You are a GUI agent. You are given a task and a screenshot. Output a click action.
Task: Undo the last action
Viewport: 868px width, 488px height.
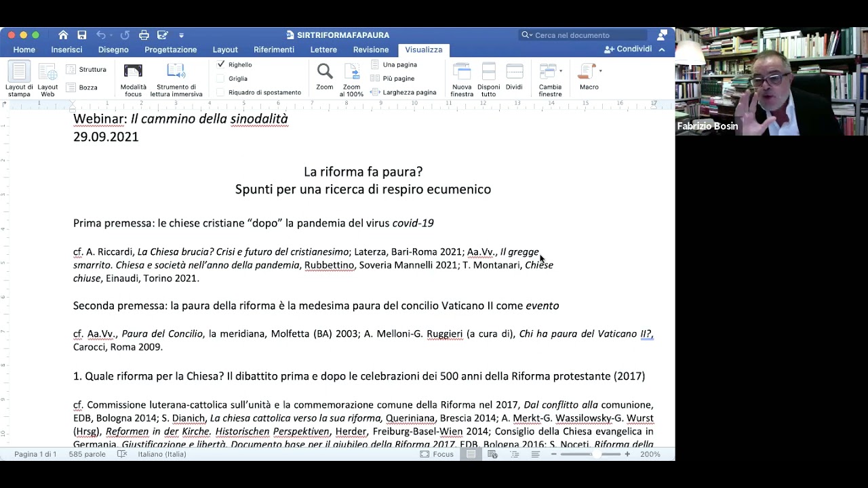pos(101,35)
